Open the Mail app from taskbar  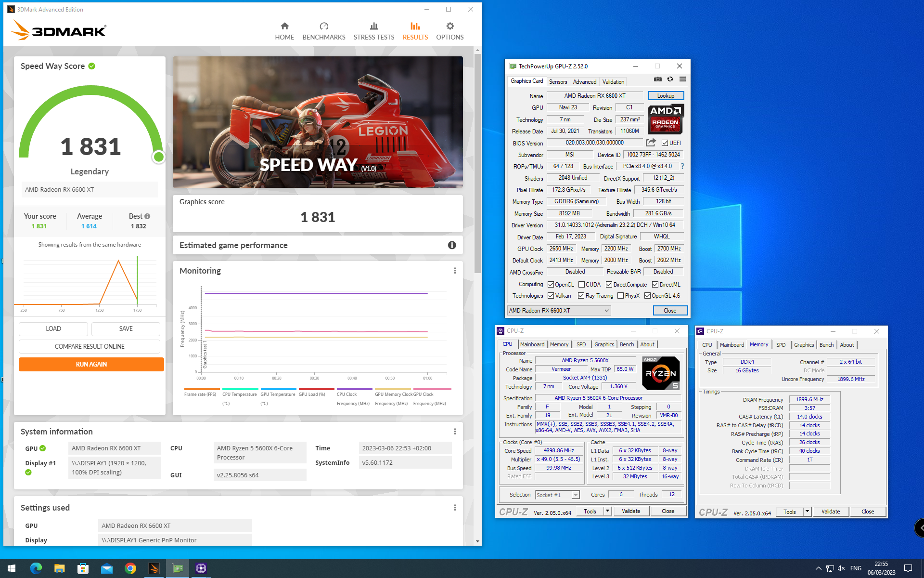(106, 568)
